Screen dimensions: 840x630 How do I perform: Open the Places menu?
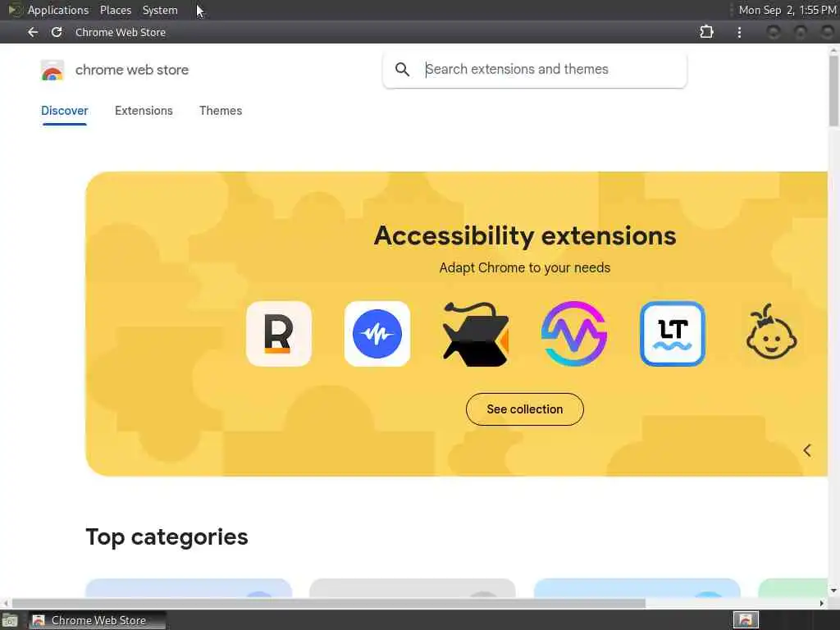coord(116,10)
